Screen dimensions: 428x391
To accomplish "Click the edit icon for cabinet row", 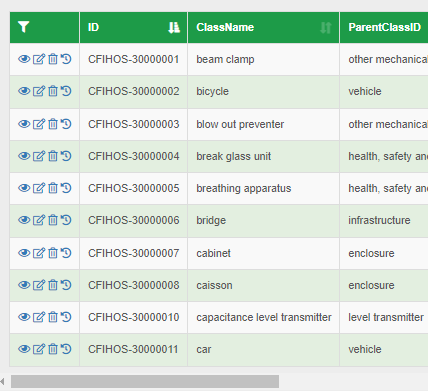I will click(x=39, y=253).
